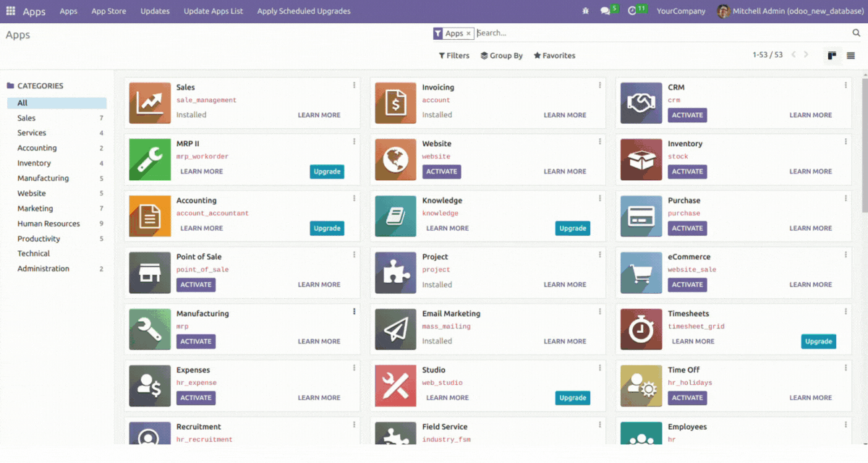Open the activities clock icon
Screen dimensions: 868x463
click(632, 12)
